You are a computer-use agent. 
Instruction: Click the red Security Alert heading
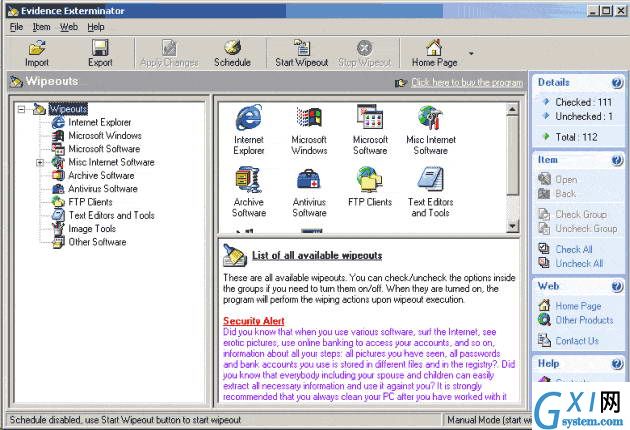point(254,321)
